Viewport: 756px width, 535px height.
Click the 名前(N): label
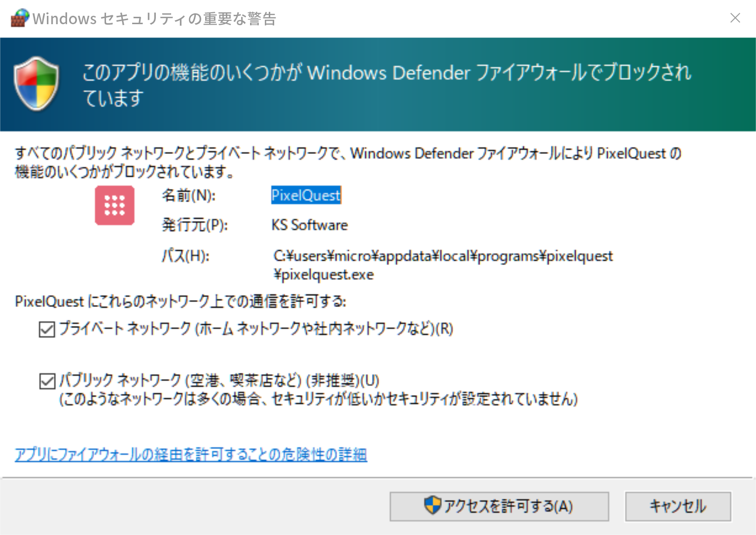(189, 195)
